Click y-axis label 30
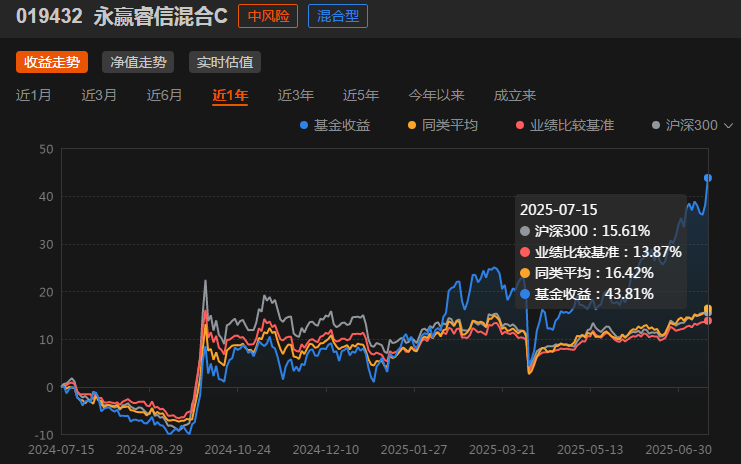Screen dimensions: 741x464 pos(46,245)
